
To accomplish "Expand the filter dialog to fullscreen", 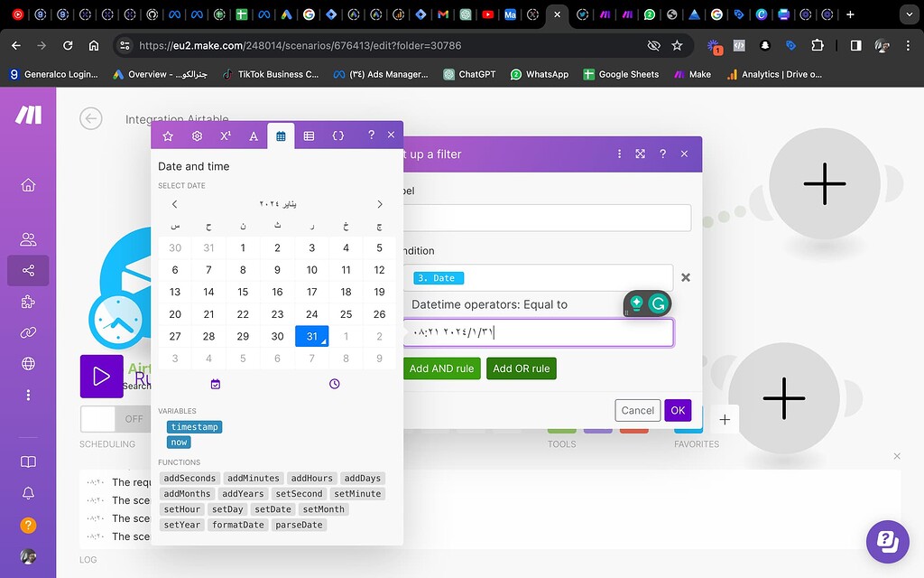I will click(x=640, y=154).
